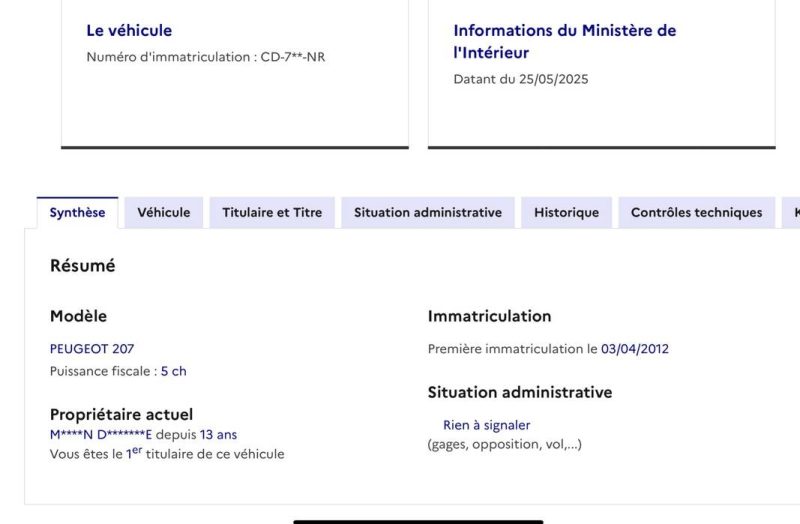The image size is (800, 524).
Task: Click the Le véhicule card heading
Action: 129,31
